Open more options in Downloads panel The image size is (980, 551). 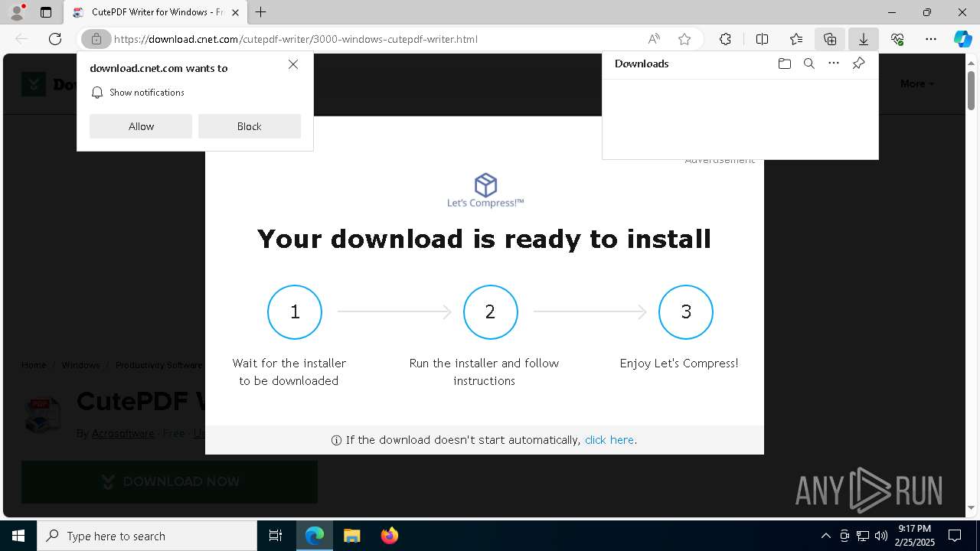click(834, 64)
